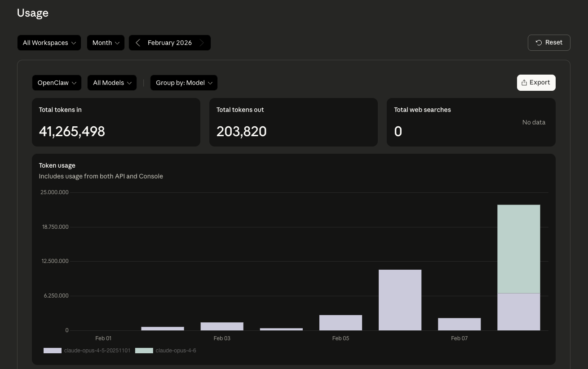Screen dimensions: 588x369
Task: Click the Feb 01 axis label
Action: (x=103, y=338)
